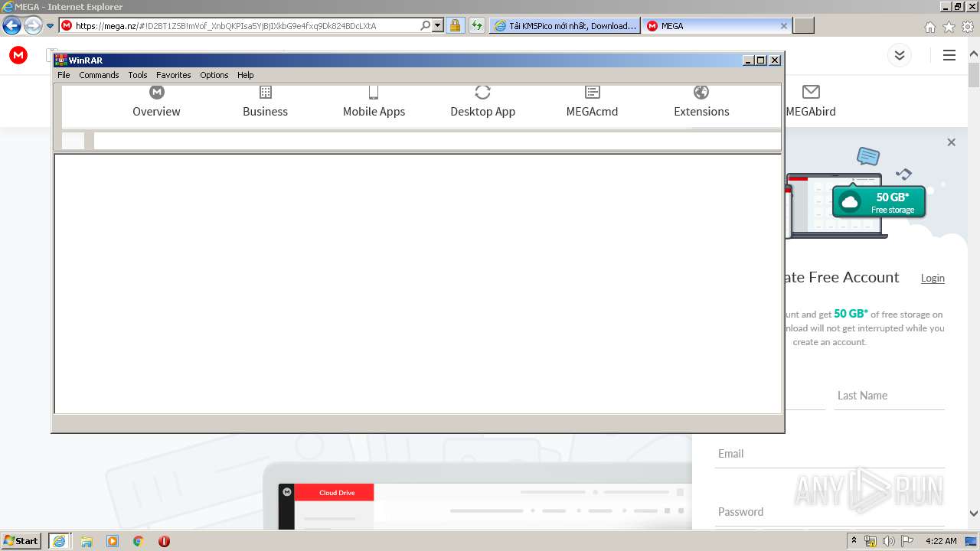Launch Chrome from the taskbar
The image size is (980, 551).
pyautogui.click(x=138, y=541)
